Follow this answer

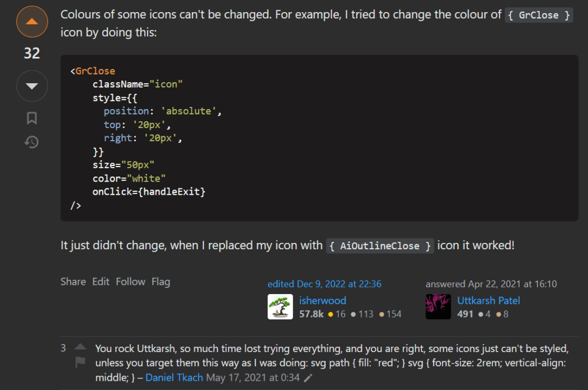point(130,281)
